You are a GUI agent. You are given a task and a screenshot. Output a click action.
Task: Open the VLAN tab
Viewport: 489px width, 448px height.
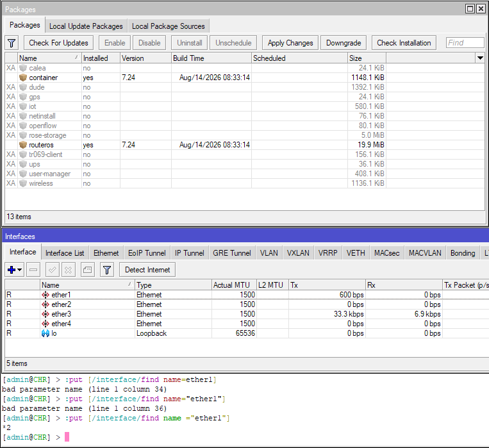(269, 253)
